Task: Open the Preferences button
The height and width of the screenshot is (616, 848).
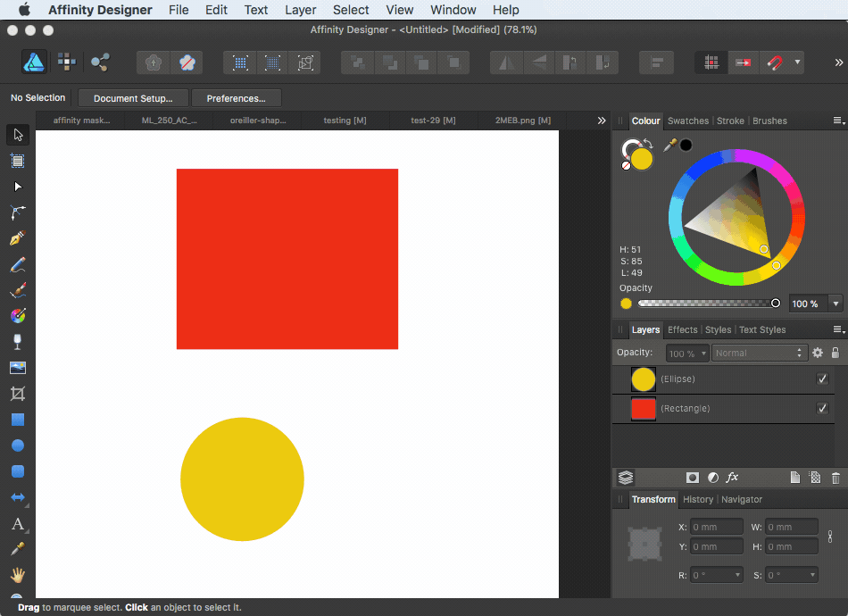Action: click(236, 98)
